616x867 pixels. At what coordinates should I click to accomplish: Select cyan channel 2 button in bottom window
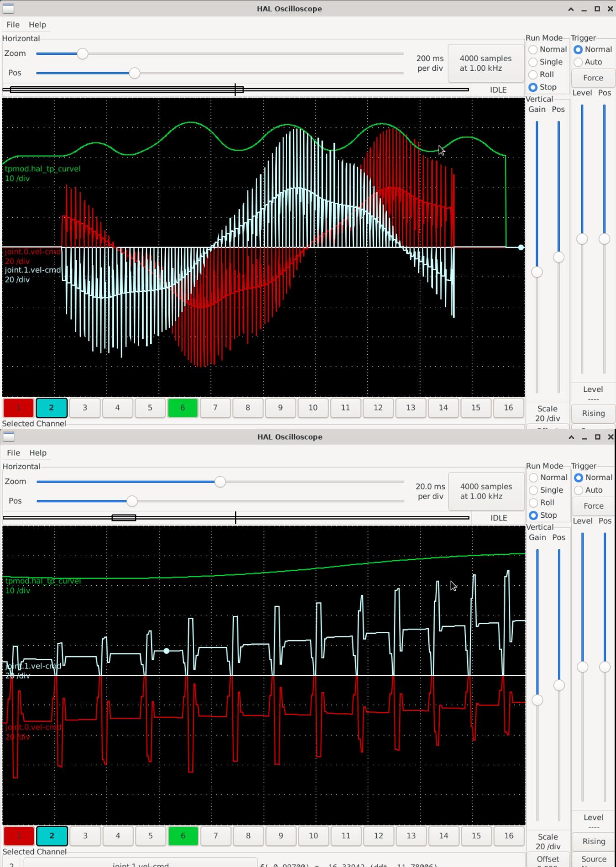click(x=52, y=836)
